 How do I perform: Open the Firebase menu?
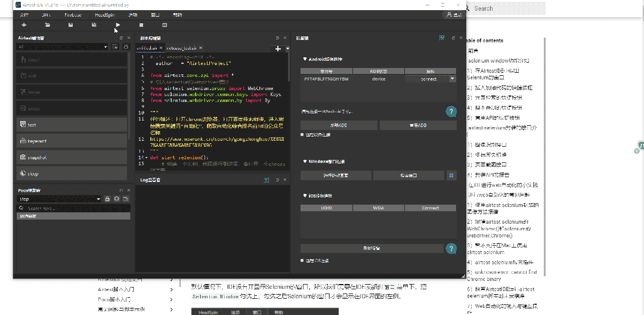[x=73, y=15]
